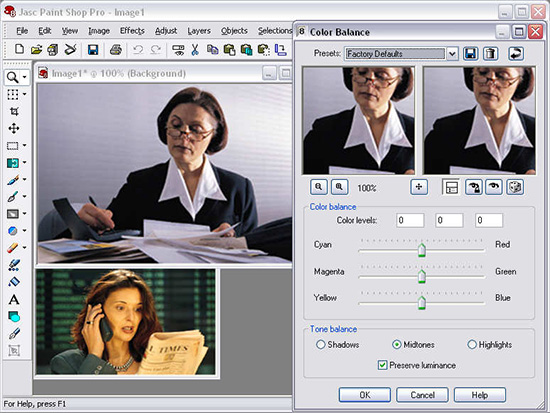Screen dimensions: 550x413
Task: Open the Adjust menu
Action: (166, 31)
